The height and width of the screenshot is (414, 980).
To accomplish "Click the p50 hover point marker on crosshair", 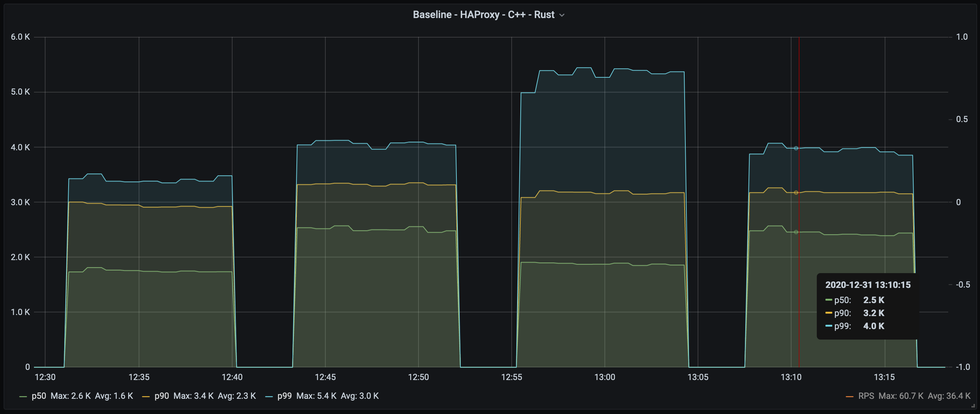I will (x=796, y=232).
